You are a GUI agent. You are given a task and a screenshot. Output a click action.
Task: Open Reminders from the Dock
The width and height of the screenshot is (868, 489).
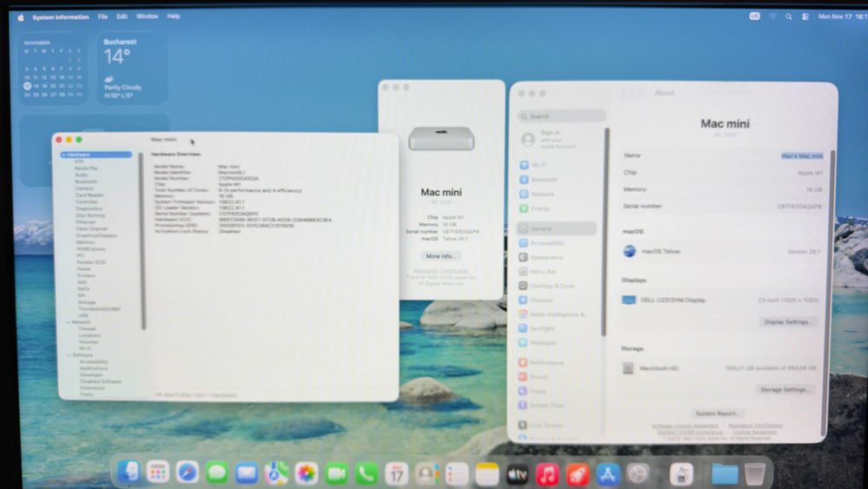click(x=457, y=474)
